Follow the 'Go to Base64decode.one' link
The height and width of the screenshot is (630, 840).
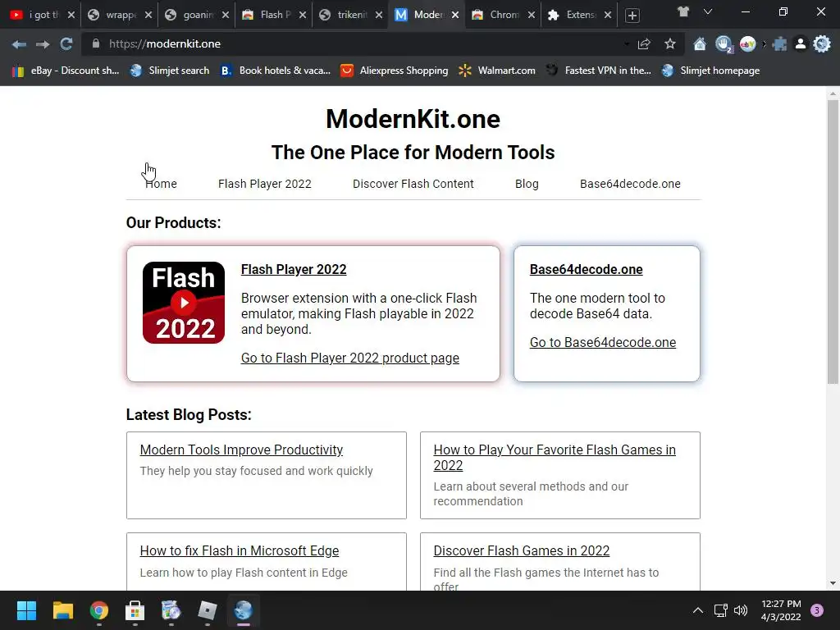point(603,342)
